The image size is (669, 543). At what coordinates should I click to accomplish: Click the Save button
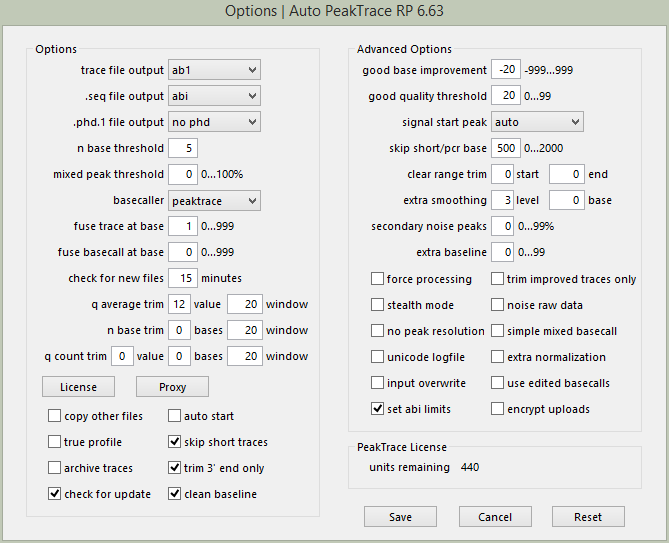[x=400, y=517]
